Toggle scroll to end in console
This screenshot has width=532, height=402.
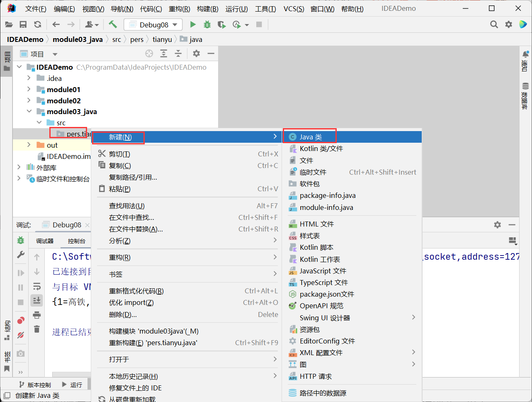37,300
